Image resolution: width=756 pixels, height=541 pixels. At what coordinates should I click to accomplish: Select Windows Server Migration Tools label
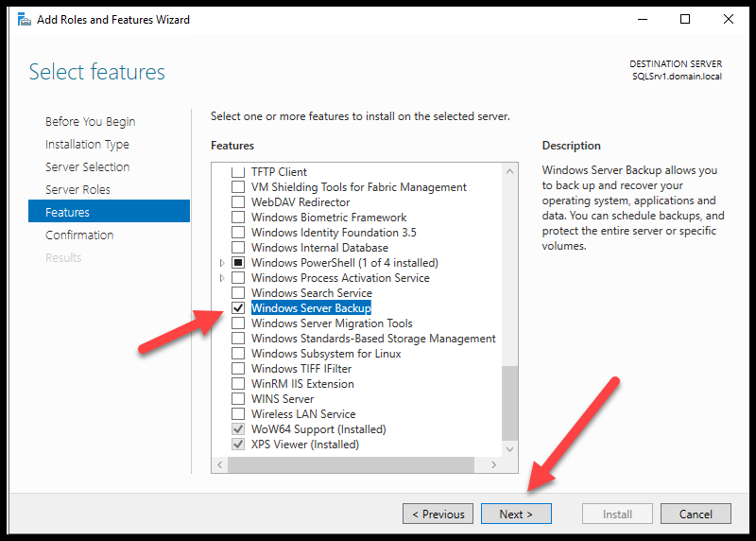[x=332, y=323]
